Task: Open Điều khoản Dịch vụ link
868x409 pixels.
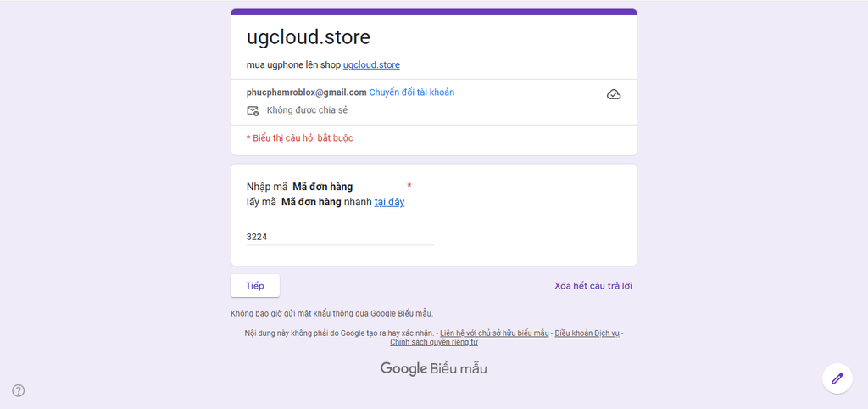Action: pyautogui.click(x=587, y=333)
